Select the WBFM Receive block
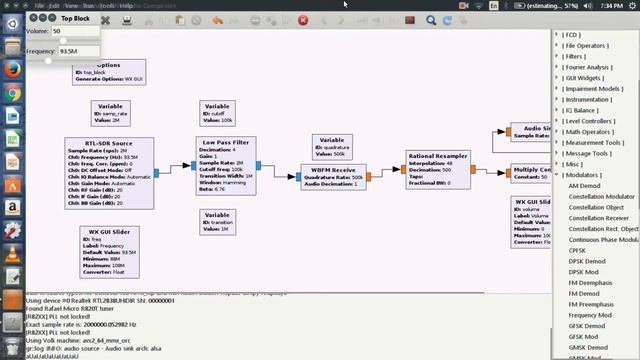Viewport: 640px width, 360px height. [333, 177]
